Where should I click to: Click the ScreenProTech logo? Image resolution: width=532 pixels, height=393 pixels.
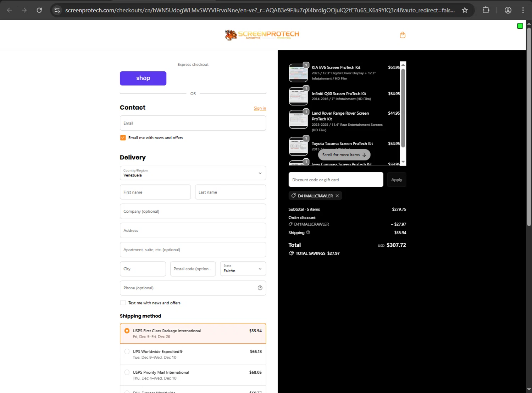[262, 35]
